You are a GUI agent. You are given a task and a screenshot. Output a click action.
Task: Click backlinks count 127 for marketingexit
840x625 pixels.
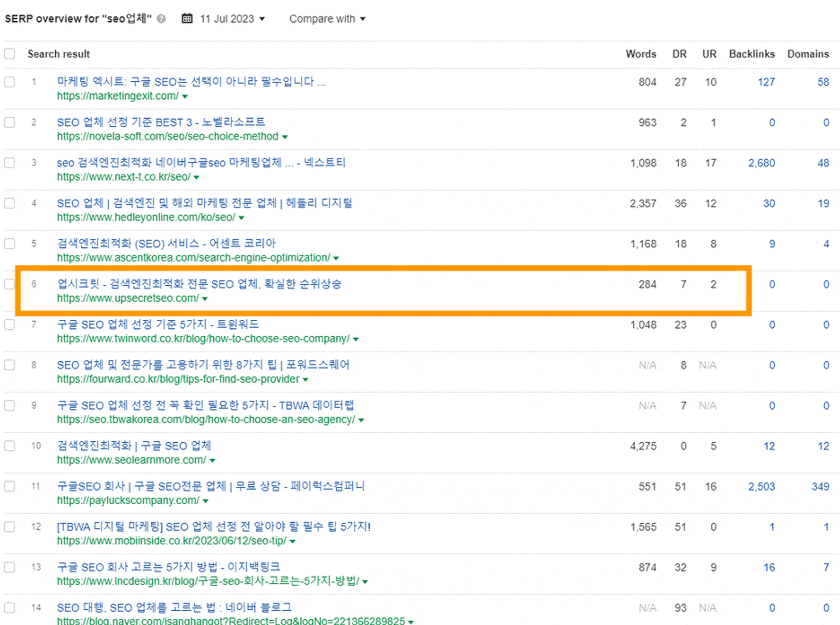tap(766, 82)
